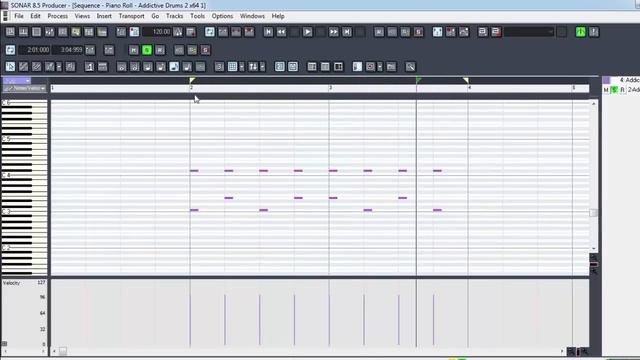
Task: Open the empty dark combo box in top toolbar
Action: [529, 32]
